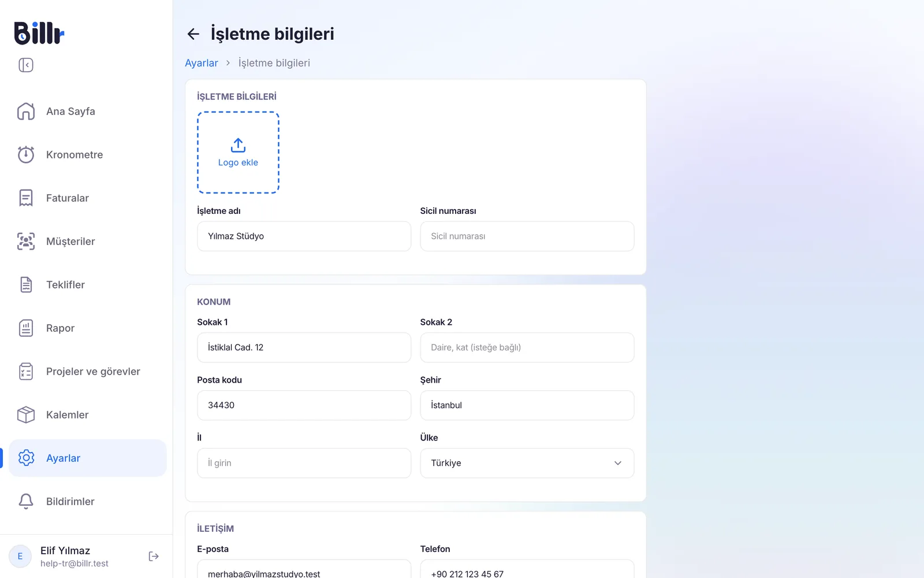Viewport: 924px width, 578px height.
Task: Click the Kalemler box icon
Action: pos(26,414)
